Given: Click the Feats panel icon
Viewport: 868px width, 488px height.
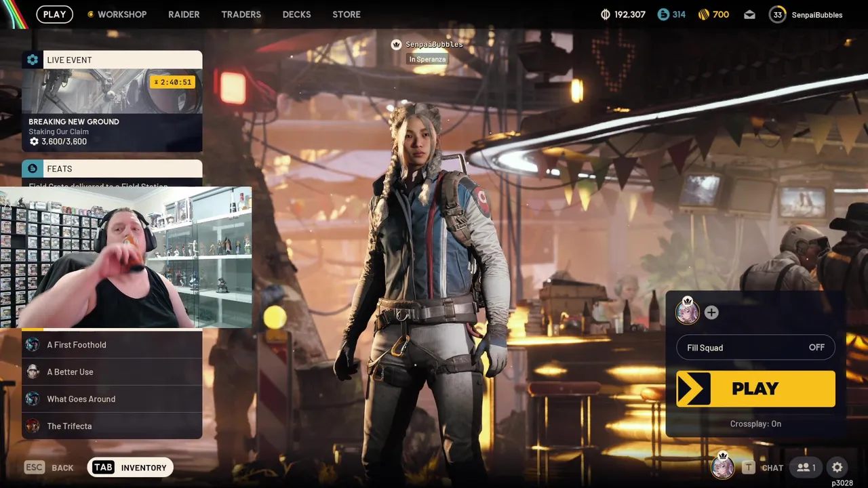Looking at the screenshot, I should pyautogui.click(x=32, y=168).
